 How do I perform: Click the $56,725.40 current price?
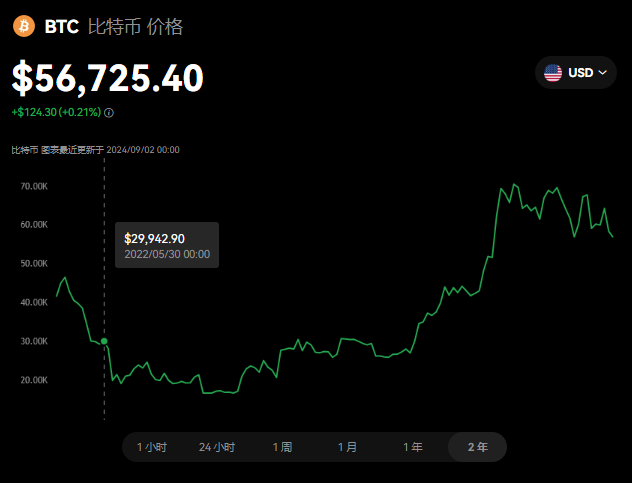[x=108, y=78]
